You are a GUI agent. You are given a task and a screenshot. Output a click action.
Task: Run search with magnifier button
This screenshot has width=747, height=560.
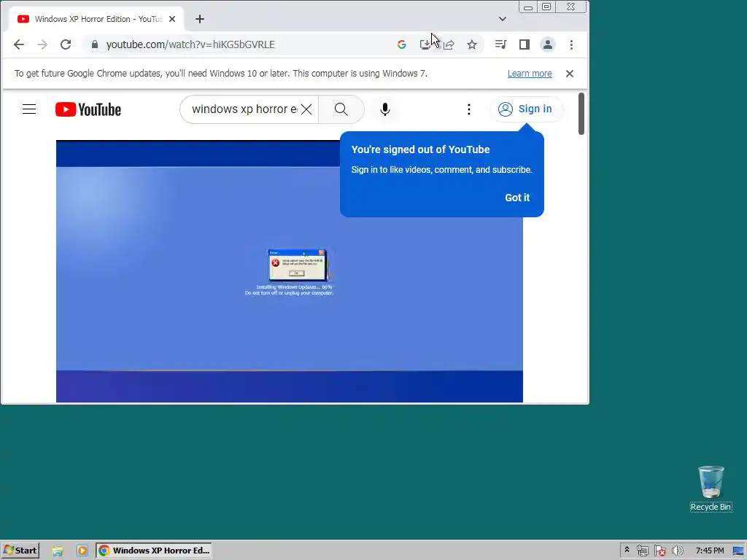(341, 109)
